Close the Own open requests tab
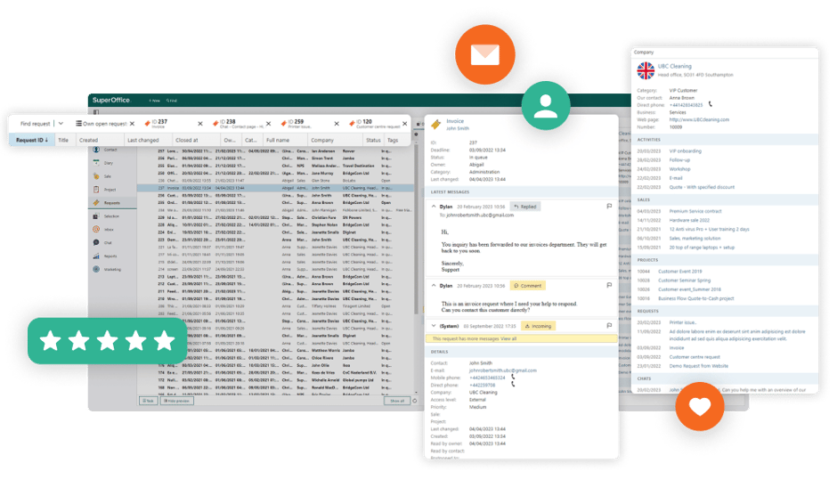The height and width of the screenshot is (504, 837). 132,124
